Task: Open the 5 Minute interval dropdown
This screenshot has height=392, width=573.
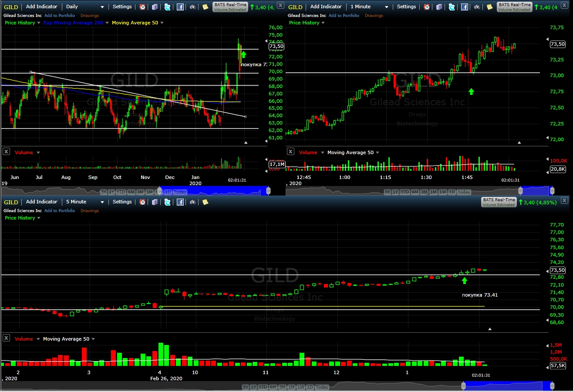Action: click(x=85, y=202)
